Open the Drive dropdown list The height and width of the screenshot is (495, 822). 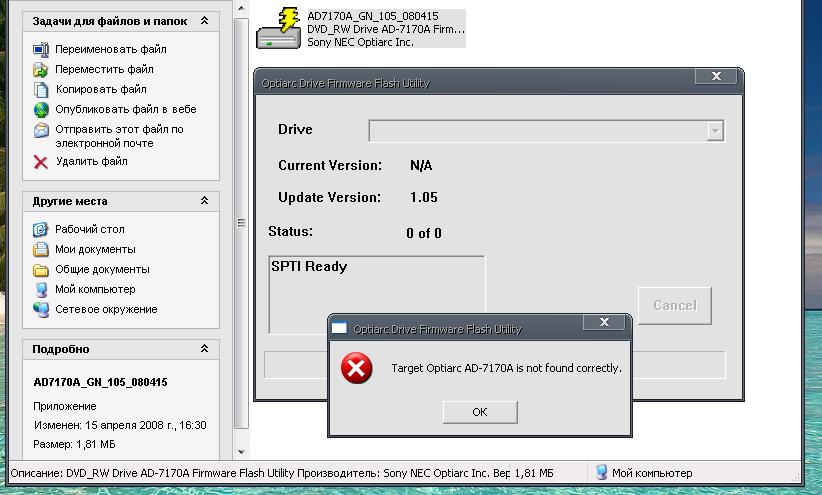click(x=714, y=131)
